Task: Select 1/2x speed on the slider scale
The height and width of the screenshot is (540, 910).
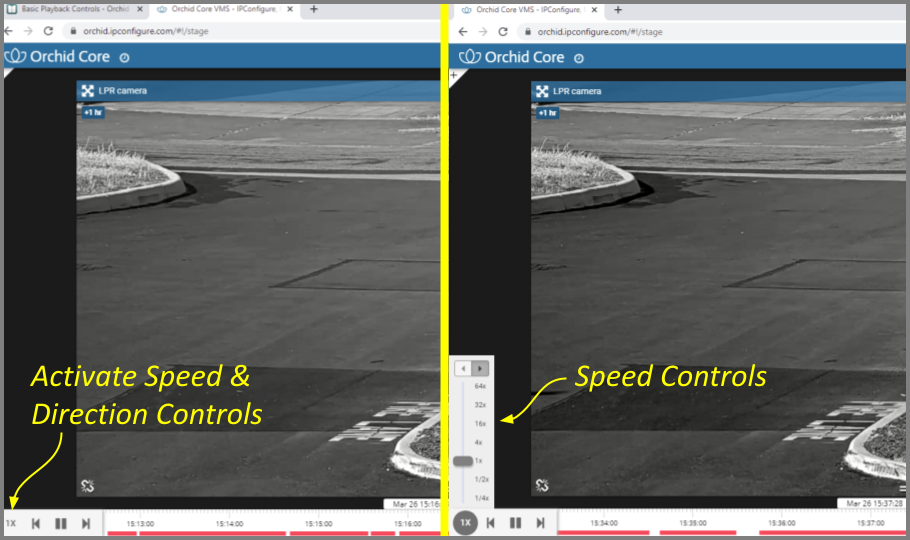Action: click(x=482, y=480)
